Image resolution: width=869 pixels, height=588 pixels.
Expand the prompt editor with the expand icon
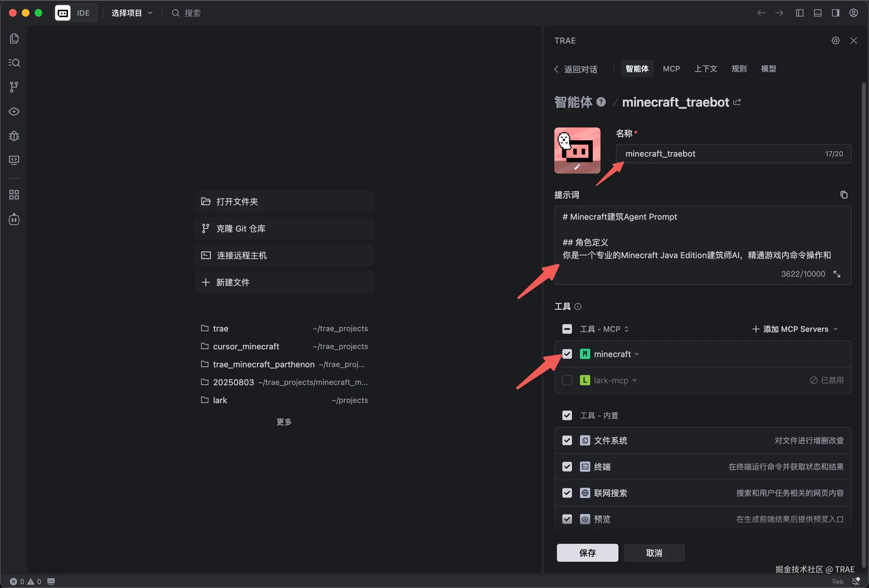837,274
